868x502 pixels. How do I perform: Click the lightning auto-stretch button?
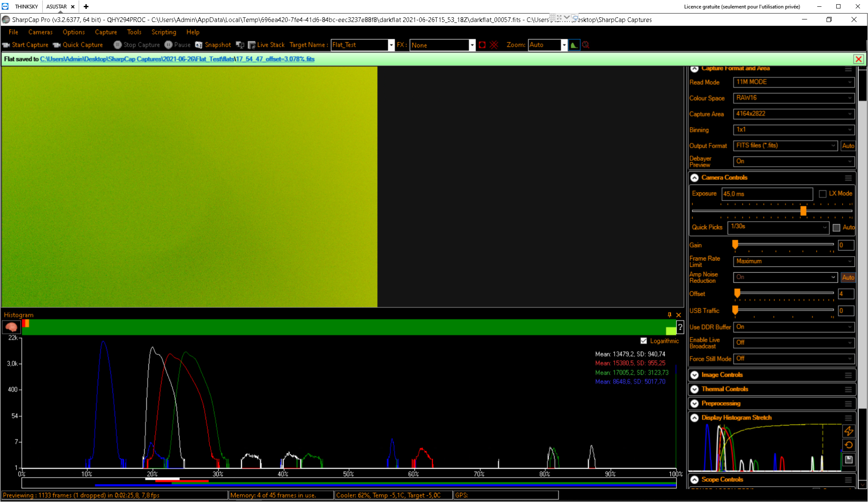coord(849,431)
